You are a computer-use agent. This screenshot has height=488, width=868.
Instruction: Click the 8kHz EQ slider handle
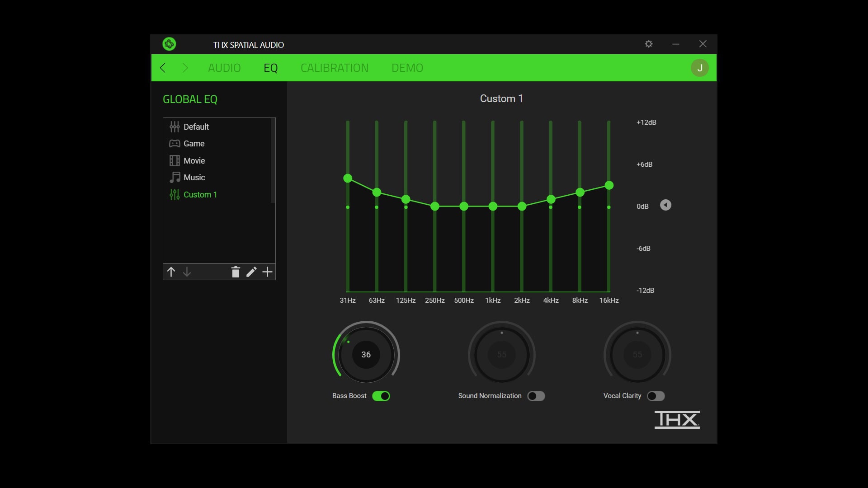click(x=580, y=192)
